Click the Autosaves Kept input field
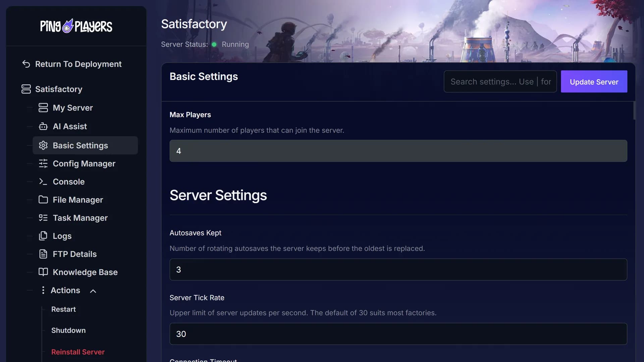This screenshot has height=362, width=644. coord(398,269)
